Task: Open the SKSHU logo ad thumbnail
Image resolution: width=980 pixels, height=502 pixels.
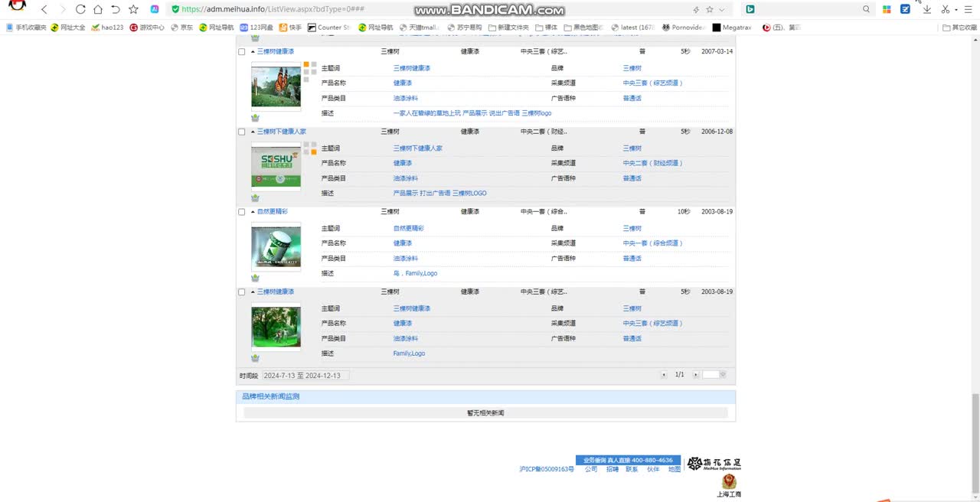Action: coord(276,168)
